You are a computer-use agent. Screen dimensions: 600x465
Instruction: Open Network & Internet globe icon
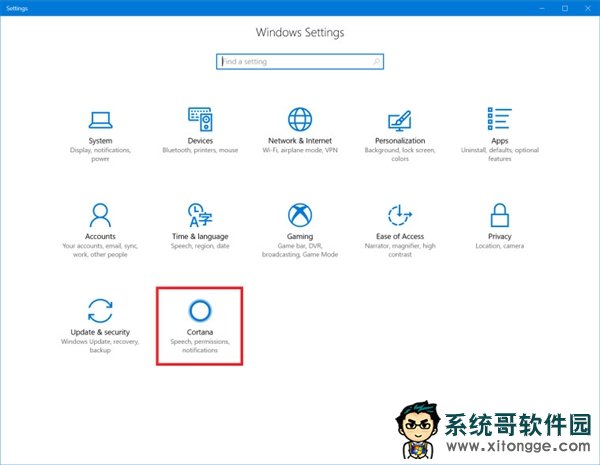(x=300, y=119)
